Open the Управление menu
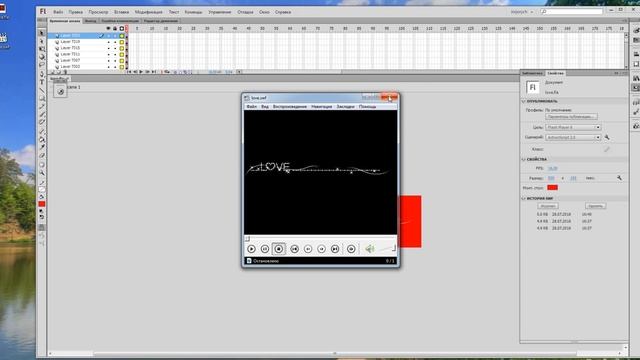Screen dimensions: 640x360 (220, 12)
